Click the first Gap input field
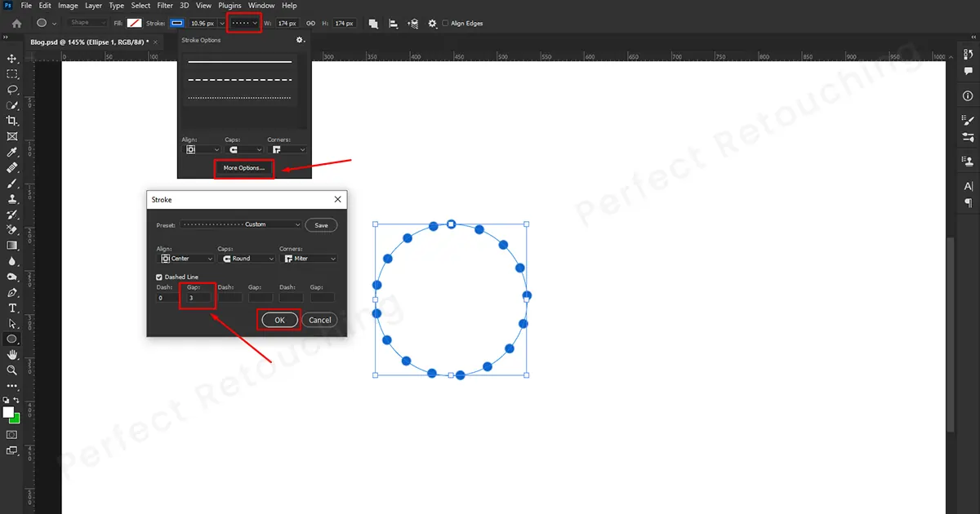 198,298
